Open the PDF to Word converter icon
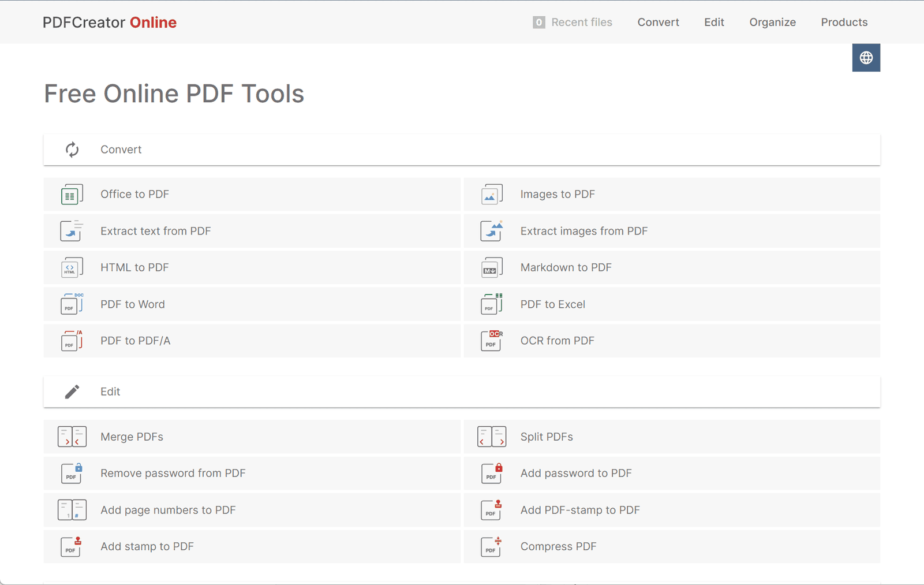Image resolution: width=924 pixels, height=585 pixels. pyautogui.click(x=72, y=304)
